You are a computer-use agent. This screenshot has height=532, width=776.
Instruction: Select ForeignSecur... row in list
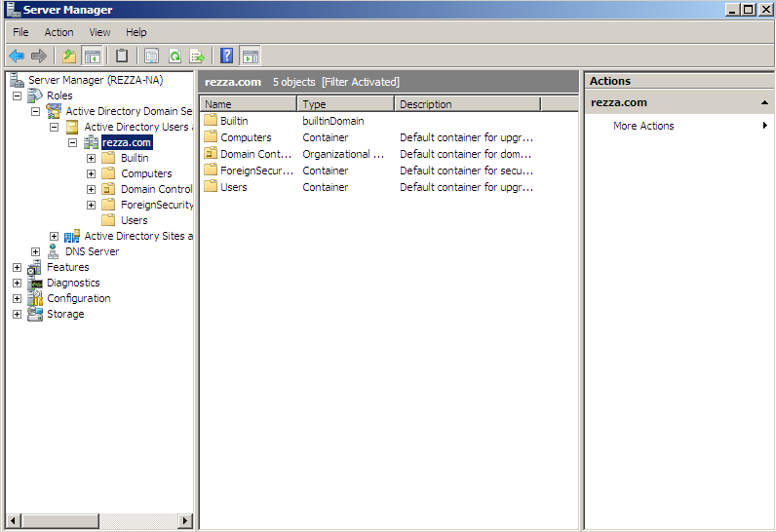[x=389, y=171]
